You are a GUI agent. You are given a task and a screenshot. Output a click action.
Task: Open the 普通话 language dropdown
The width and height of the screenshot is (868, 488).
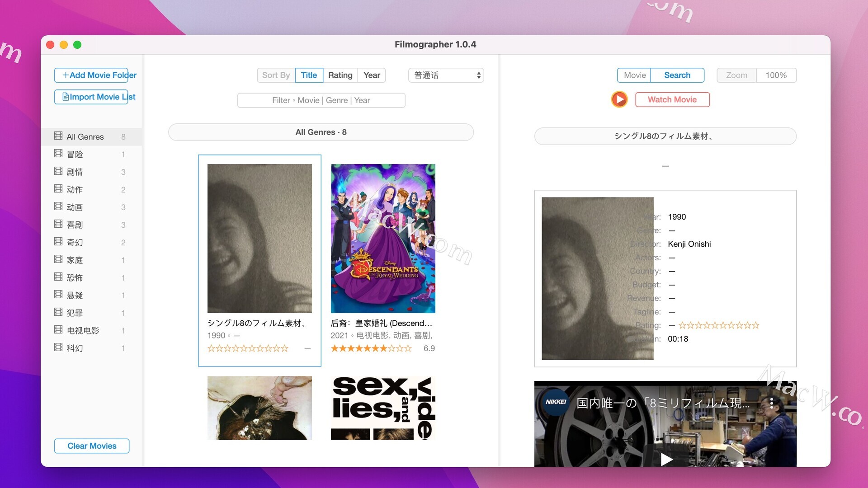click(x=447, y=75)
